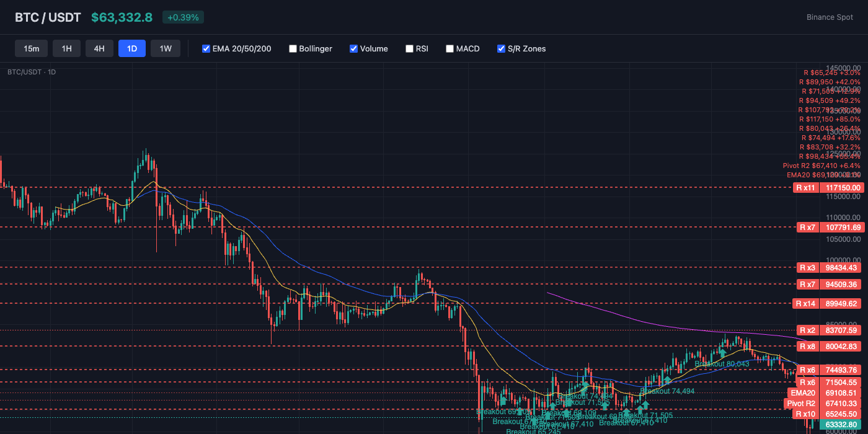
Task: Click legend entry R $117,150 +85.0%
Action: click(830, 119)
